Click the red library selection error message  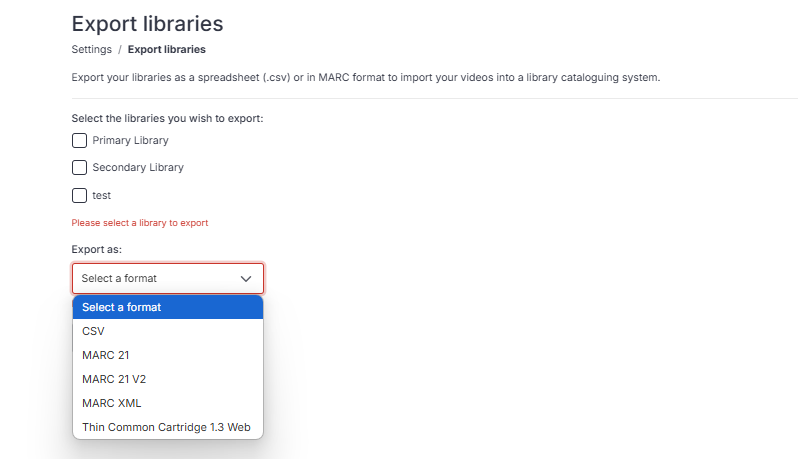[140, 223]
